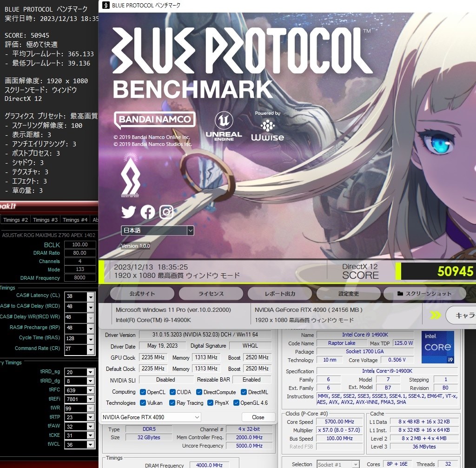Click the Core Speed 5700.00 MHz value
This screenshot has width=476, height=468.
(339, 422)
